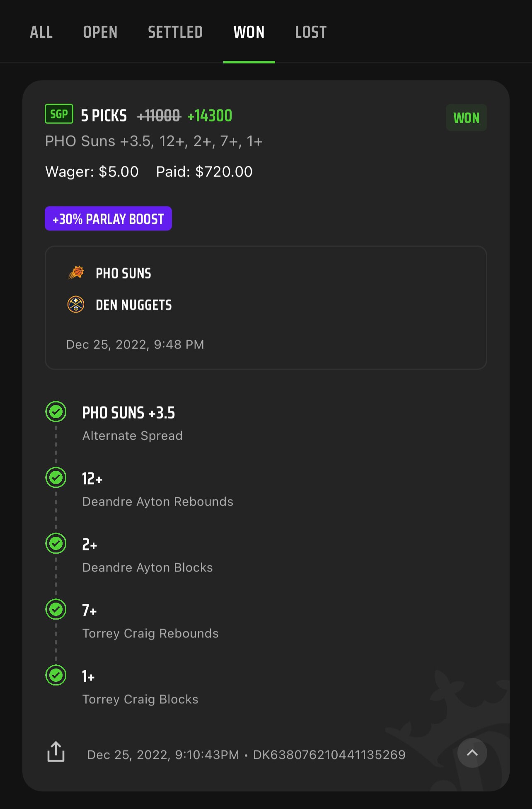Click the boosted +14300 odds
This screenshot has width=532, height=809.
click(210, 116)
